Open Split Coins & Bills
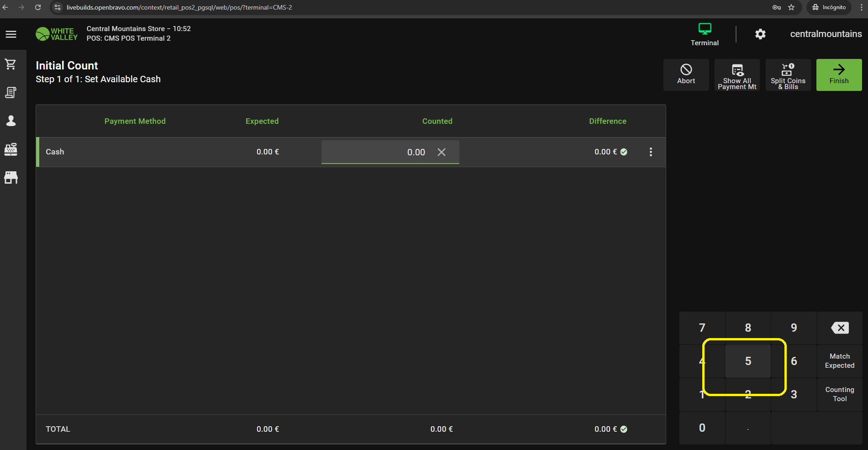This screenshot has height=450, width=868. pos(788,75)
